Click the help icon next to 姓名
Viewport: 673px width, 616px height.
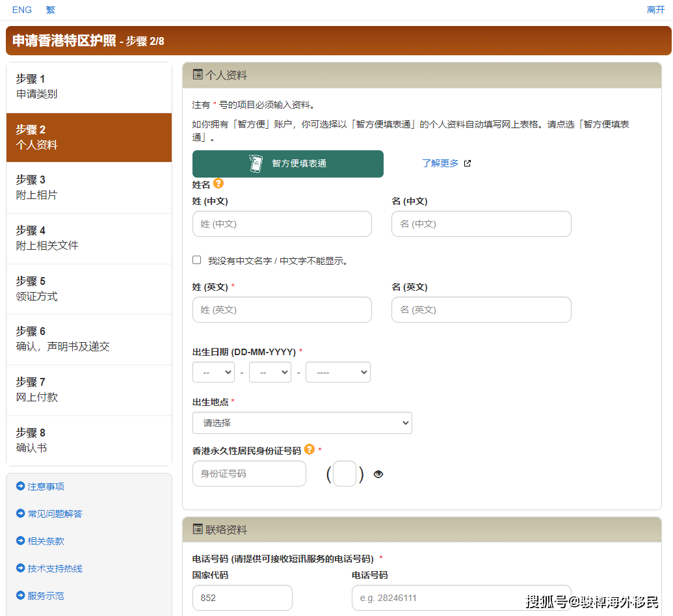pos(218,183)
